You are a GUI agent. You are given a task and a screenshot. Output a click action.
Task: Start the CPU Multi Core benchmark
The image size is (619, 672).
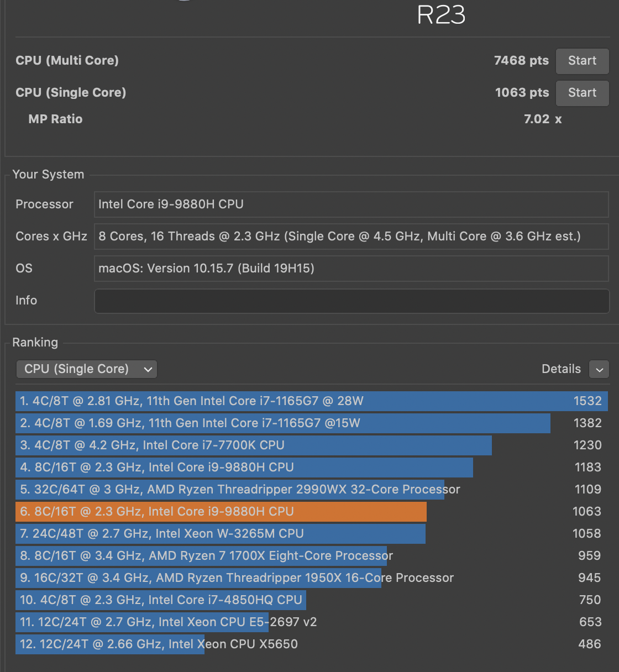click(582, 61)
